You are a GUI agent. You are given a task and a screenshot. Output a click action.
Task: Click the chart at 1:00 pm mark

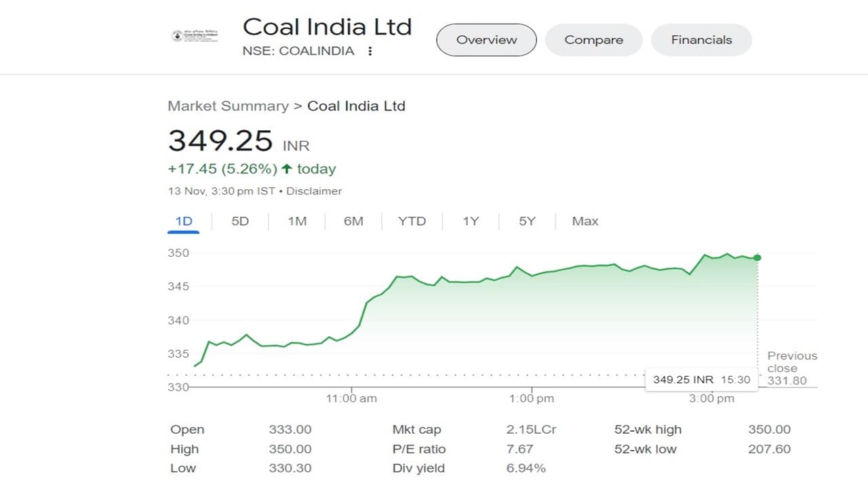pyautogui.click(x=531, y=276)
